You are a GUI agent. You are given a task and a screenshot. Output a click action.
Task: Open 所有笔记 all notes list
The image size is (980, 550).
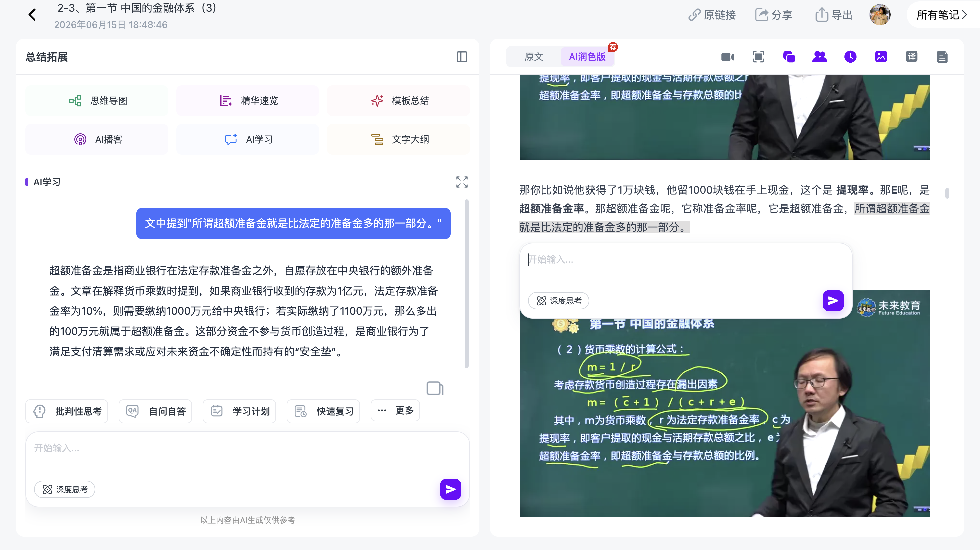[x=942, y=15]
